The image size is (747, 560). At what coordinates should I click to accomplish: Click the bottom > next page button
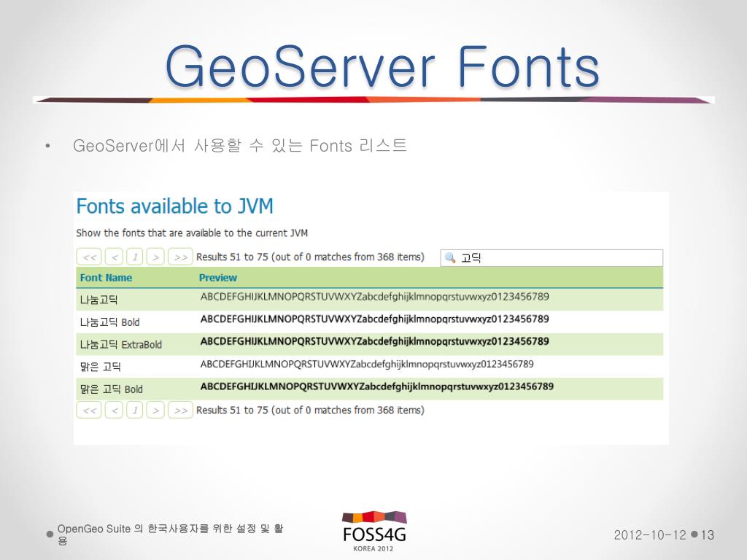pos(155,410)
